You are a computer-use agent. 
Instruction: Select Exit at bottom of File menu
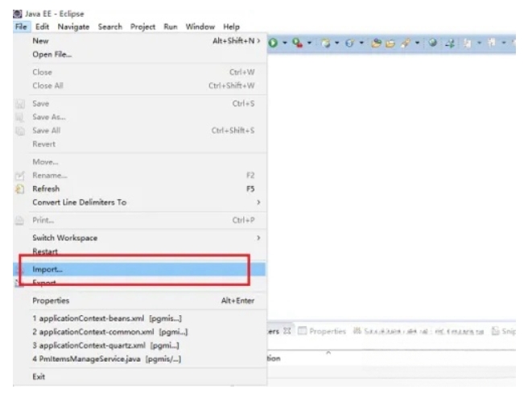[x=39, y=376]
